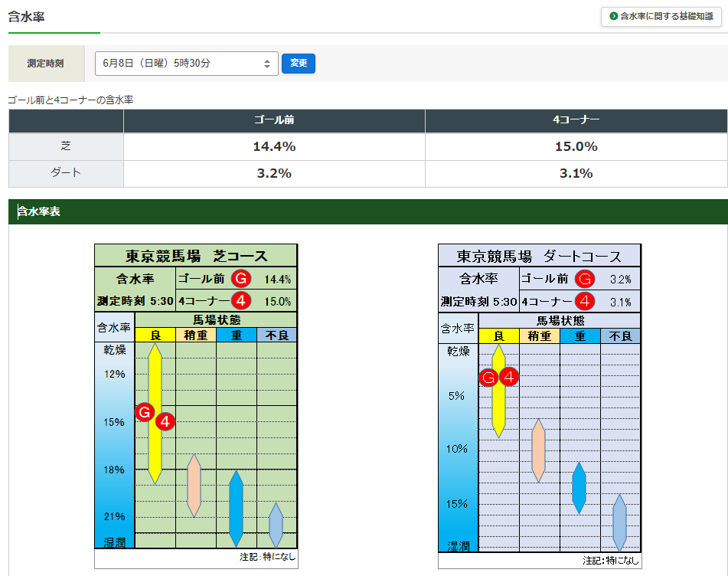Click the ダート row header

[66, 173]
